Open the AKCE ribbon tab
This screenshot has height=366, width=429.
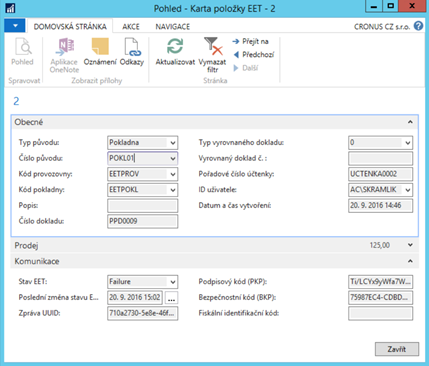point(131,27)
